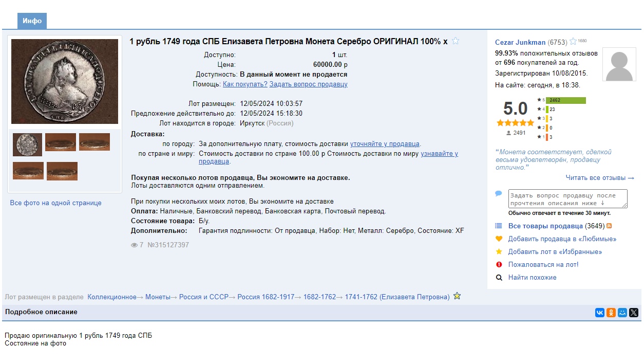
Task: Toggle the yellow star after the breadcrumb section
Action: [457, 296]
